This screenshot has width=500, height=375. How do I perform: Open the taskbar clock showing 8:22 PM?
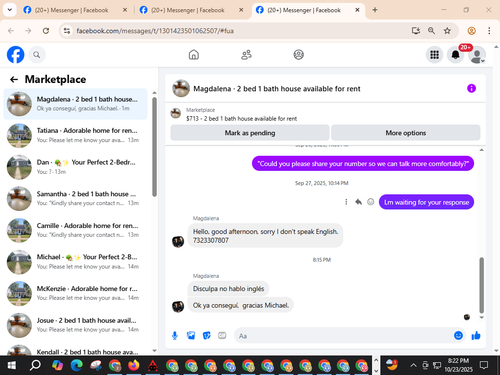(458, 365)
